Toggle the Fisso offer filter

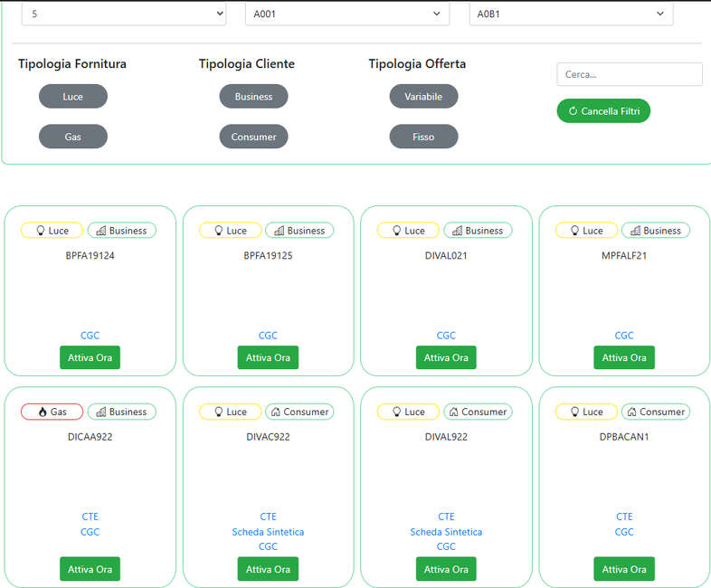coord(423,137)
